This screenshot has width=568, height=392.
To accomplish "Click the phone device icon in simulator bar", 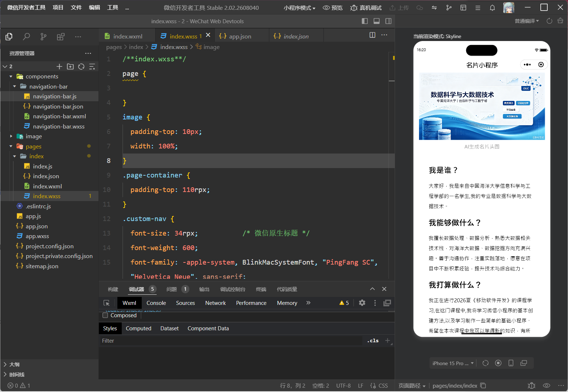I will 511,363.
